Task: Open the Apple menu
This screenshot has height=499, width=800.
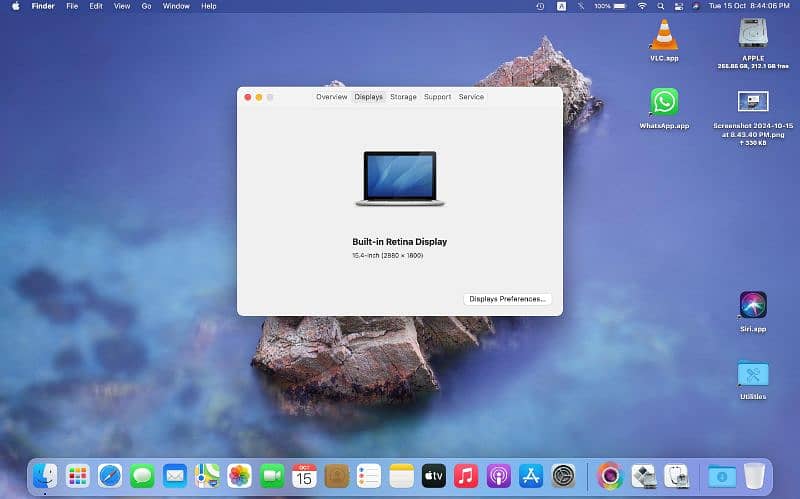Action: click(x=15, y=6)
